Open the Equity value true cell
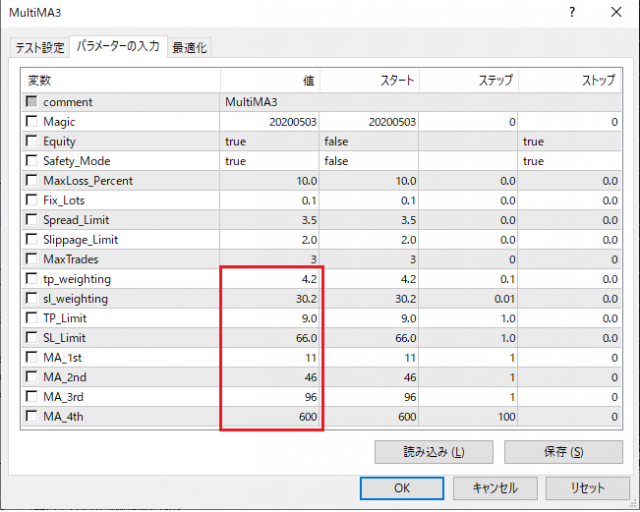The height and width of the screenshot is (512, 640). 270,141
